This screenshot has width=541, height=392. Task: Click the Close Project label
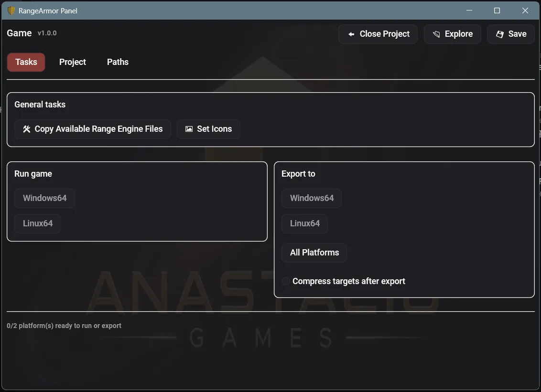coord(384,34)
